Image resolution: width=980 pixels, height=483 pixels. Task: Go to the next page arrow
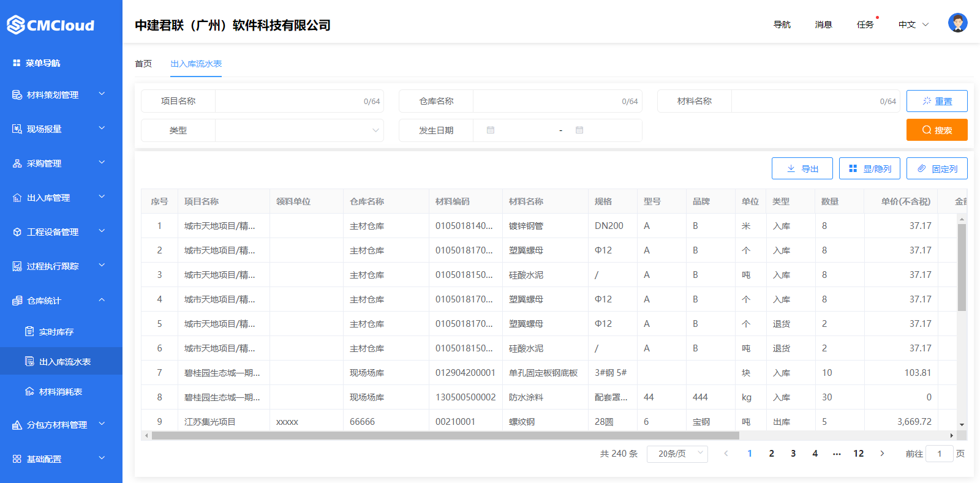click(882, 454)
